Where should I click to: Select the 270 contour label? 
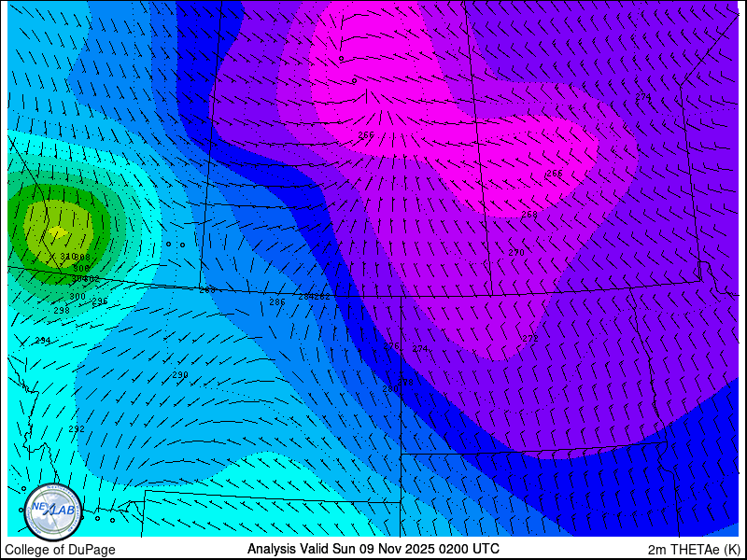click(x=516, y=253)
